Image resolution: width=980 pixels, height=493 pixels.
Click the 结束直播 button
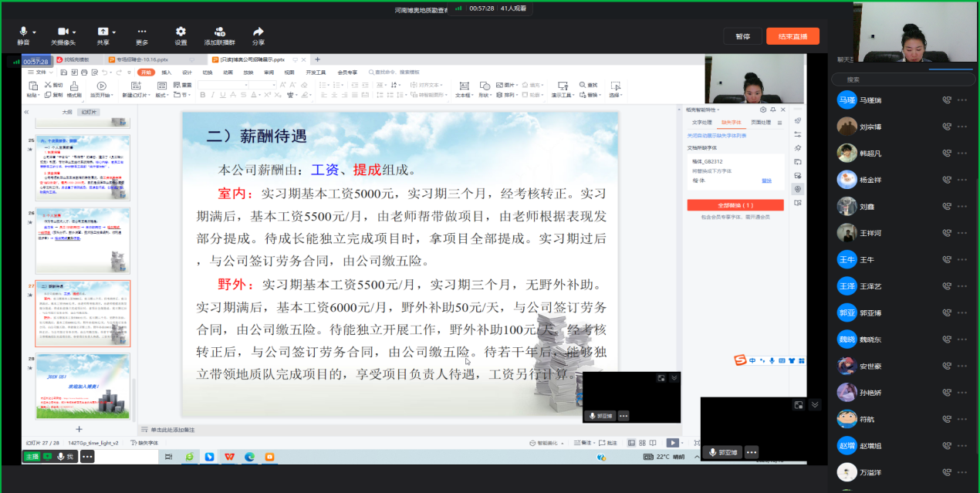tap(792, 36)
